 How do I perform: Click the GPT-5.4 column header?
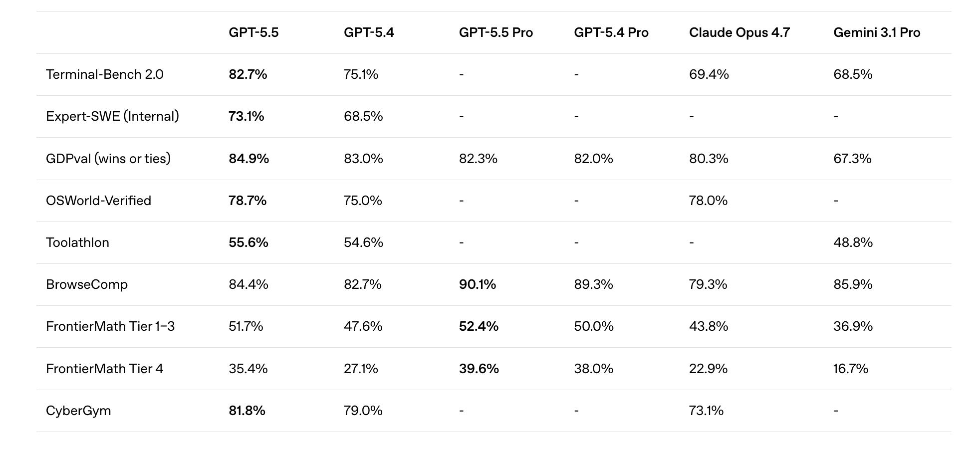[369, 32]
